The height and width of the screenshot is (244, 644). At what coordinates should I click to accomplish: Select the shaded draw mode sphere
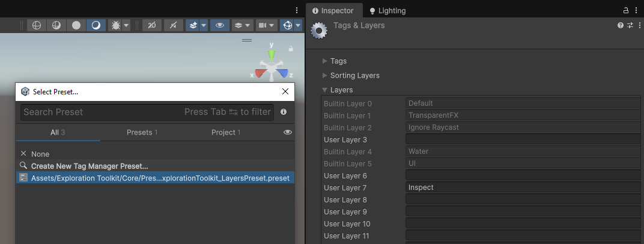[x=76, y=25]
